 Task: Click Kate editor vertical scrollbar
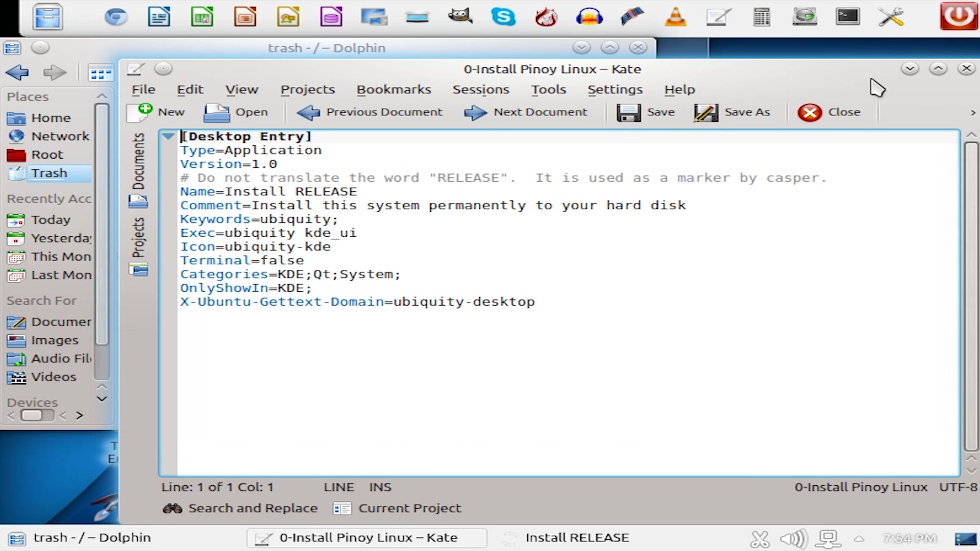click(x=971, y=296)
